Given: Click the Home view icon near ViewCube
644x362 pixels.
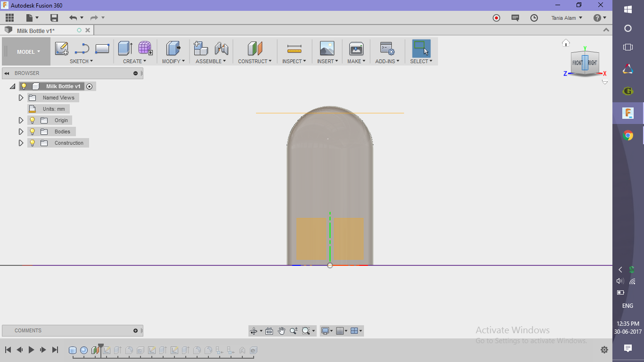Looking at the screenshot, I should (x=566, y=43).
